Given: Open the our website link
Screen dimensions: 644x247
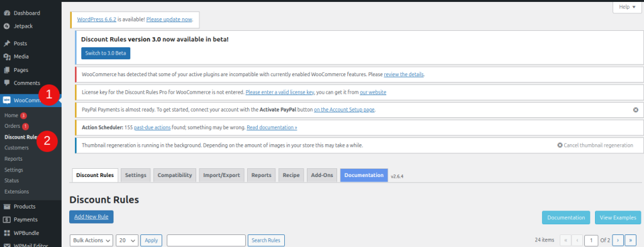Looking at the screenshot, I should 373,92.
